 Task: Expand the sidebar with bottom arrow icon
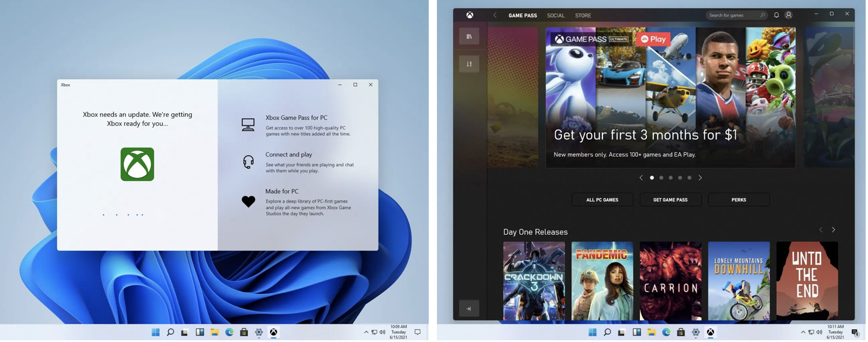pos(470,309)
